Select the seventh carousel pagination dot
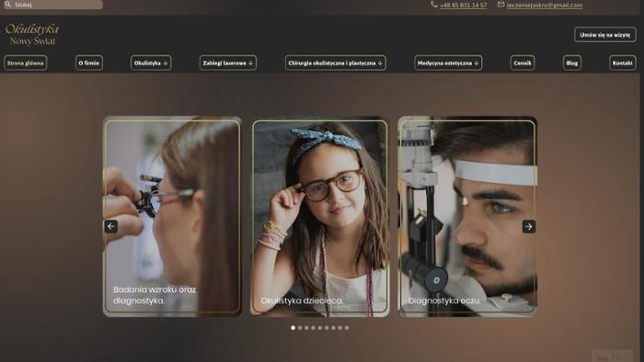The image size is (644, 362). 333,328
